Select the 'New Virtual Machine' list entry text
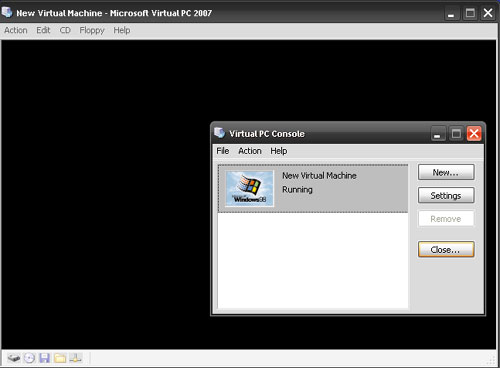The width and height of the screenshot is (500, 368). click(319, 176)
